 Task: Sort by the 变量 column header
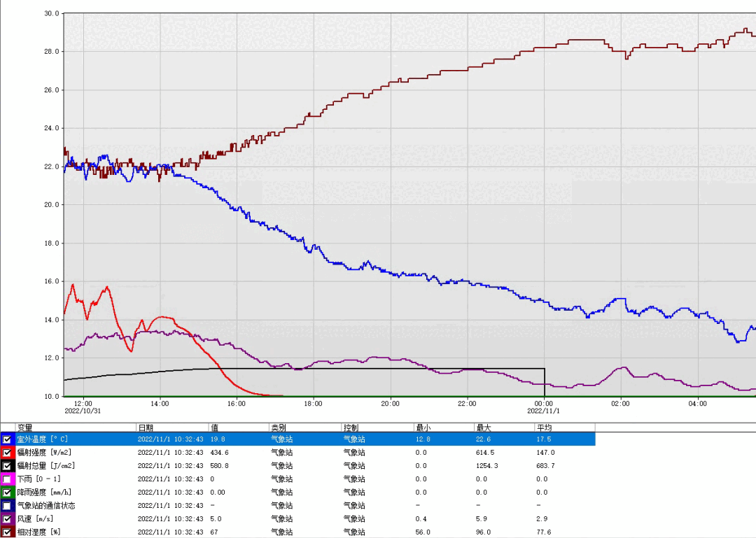coord(75,427)
